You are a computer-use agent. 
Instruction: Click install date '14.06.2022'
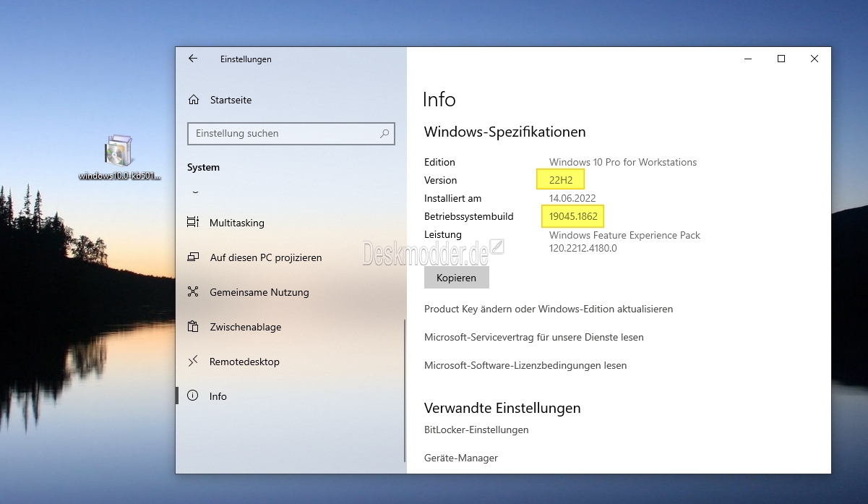572,198
